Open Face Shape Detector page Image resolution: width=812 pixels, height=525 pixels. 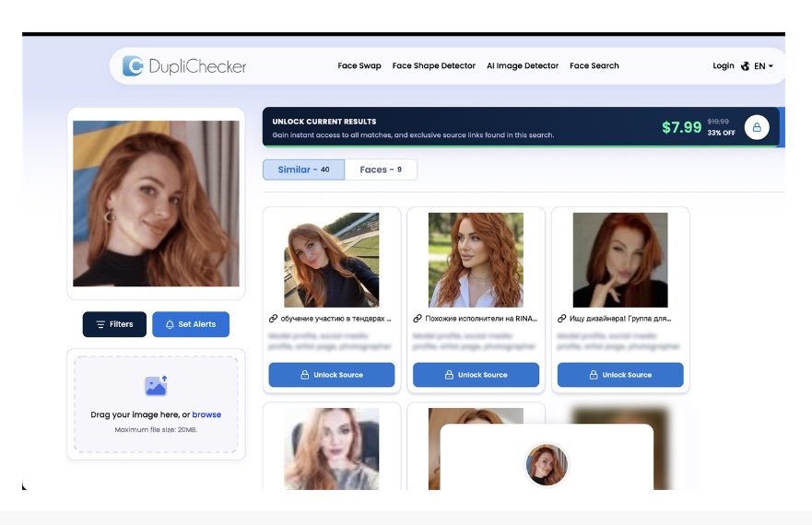[x=434, y=65]
